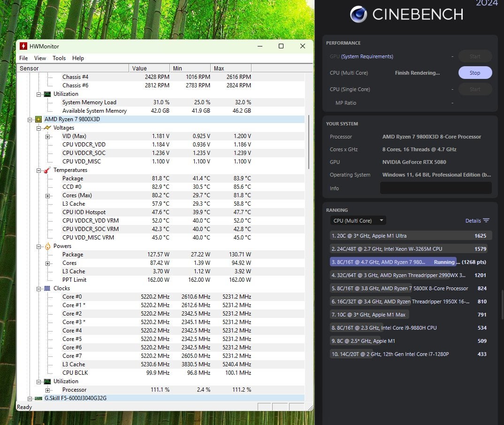
Task: Click the AMD Ryzen 7 9800X3D chip icon
Action: pyautogui.click(x=38, y=119)
